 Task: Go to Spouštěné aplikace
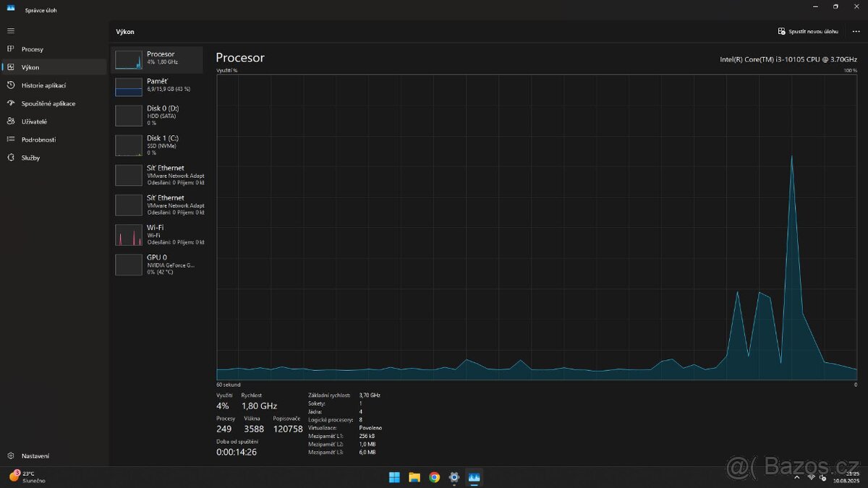(x=48, y=103)
